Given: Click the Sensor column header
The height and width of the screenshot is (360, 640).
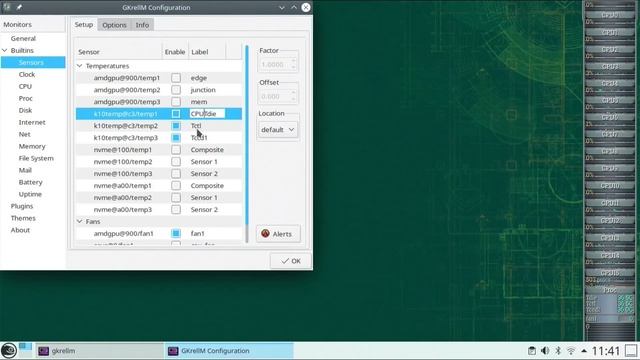Looking at the screenshot, I should pyautogui.click(x=119, y=52).
